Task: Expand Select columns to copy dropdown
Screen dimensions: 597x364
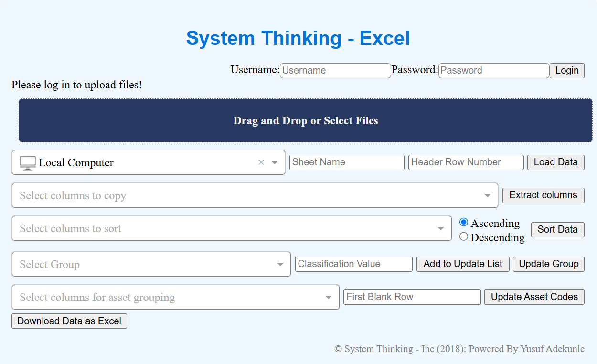Action: coord(488,195)
